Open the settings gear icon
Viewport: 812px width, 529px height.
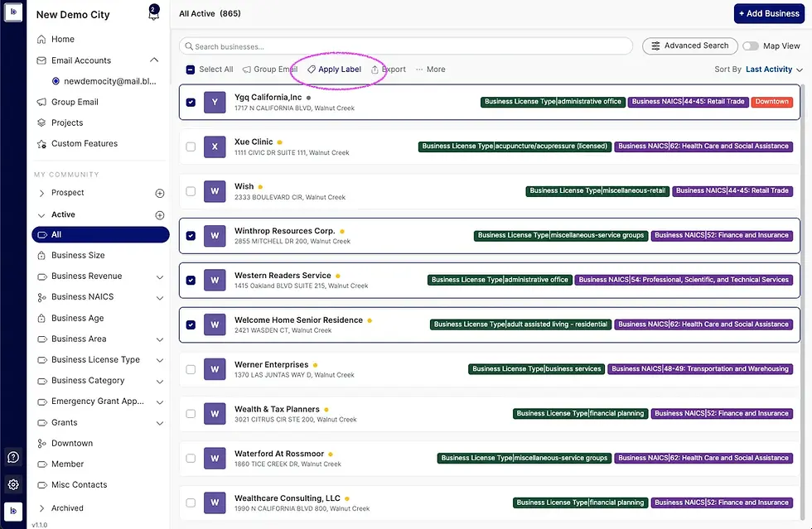13,484
